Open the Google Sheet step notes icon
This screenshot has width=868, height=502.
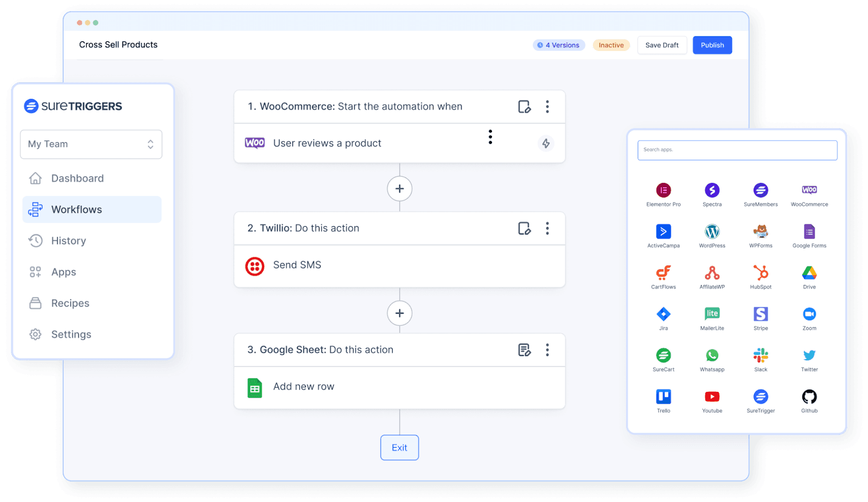(x=524, y=350)
